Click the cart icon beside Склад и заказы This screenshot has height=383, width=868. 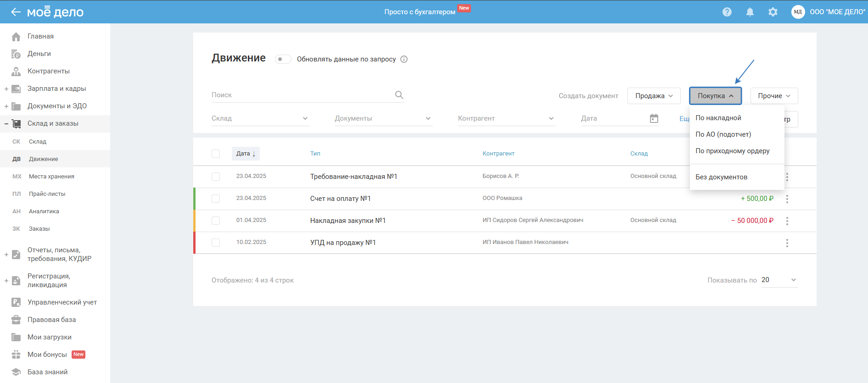pos(16,124)
